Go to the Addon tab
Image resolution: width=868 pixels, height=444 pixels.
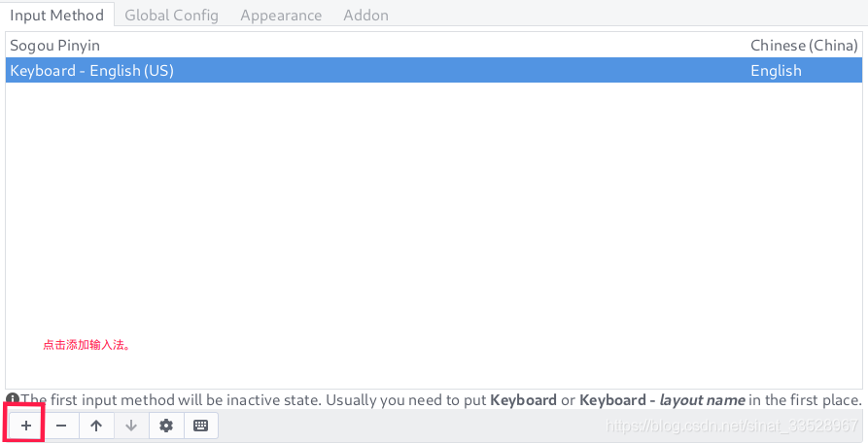pos(365,15)
